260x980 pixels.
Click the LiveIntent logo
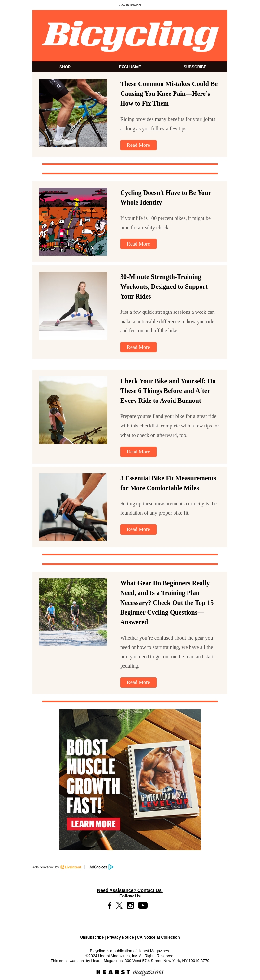pos(71,867)
